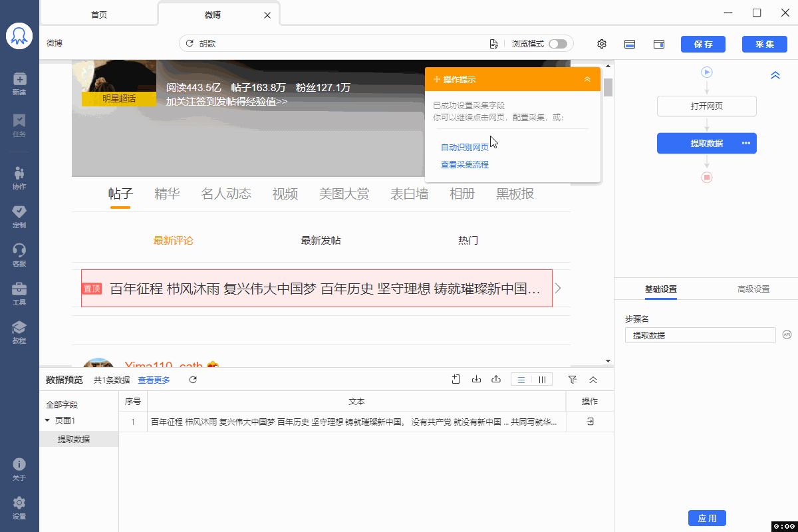
Task: Open the 黑板报 tab on the webpage
Action: (x=515, y=194)
